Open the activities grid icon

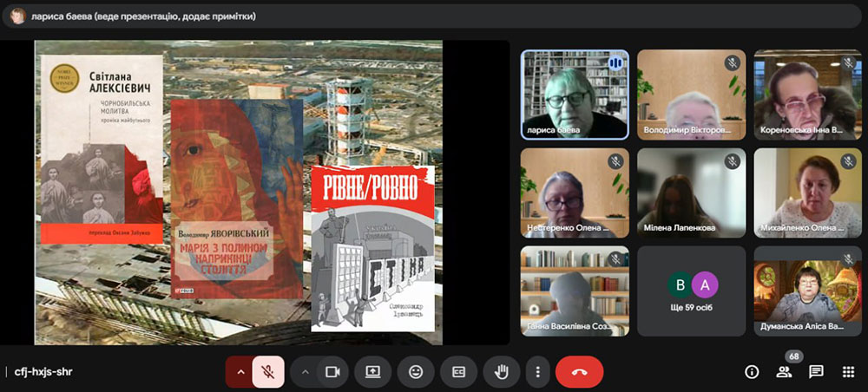848,371
